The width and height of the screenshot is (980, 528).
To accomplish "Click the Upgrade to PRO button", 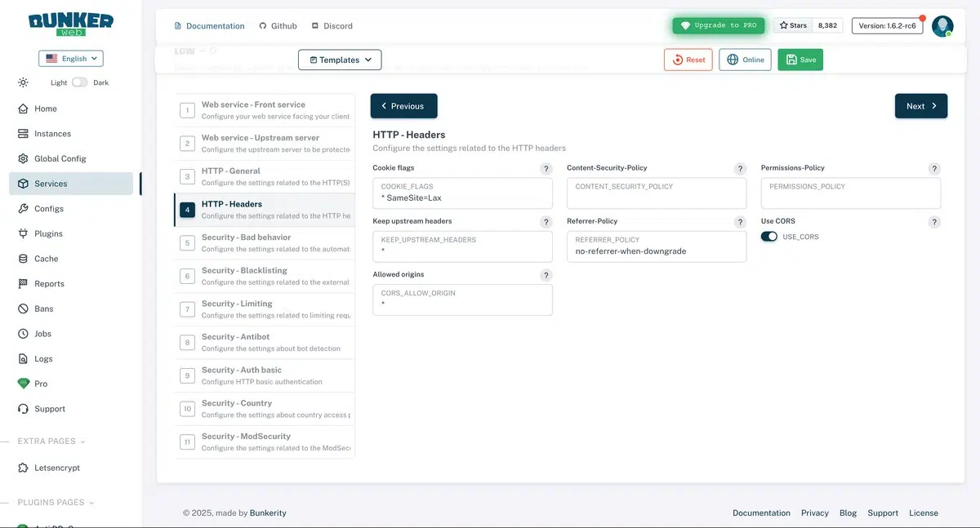I will tap(719, 25).
